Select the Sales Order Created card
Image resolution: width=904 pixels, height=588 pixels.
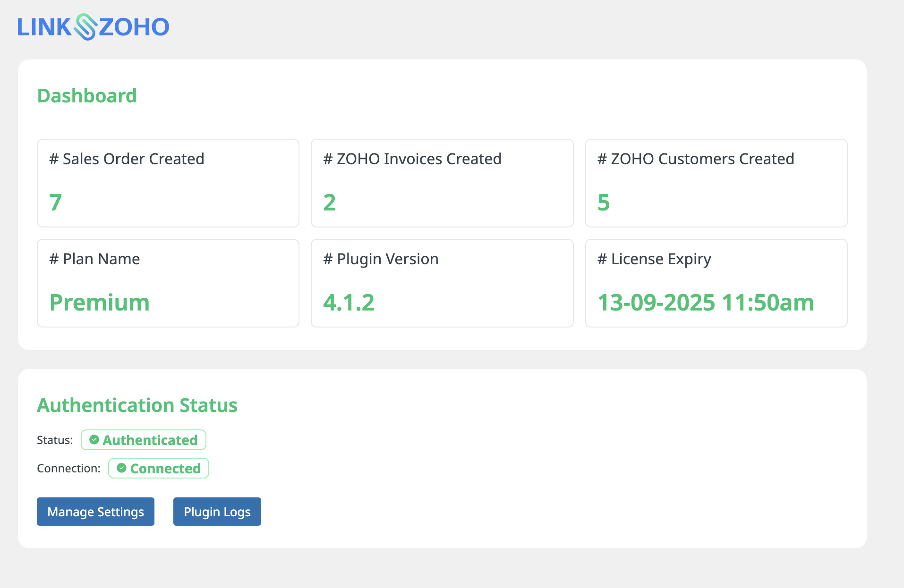point(168,183)
